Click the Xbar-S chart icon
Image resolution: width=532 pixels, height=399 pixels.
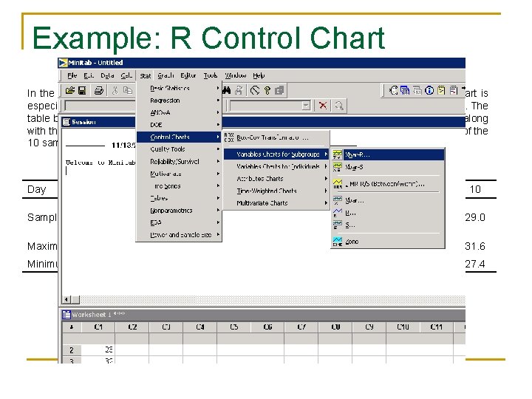click(x=337, y=167)
